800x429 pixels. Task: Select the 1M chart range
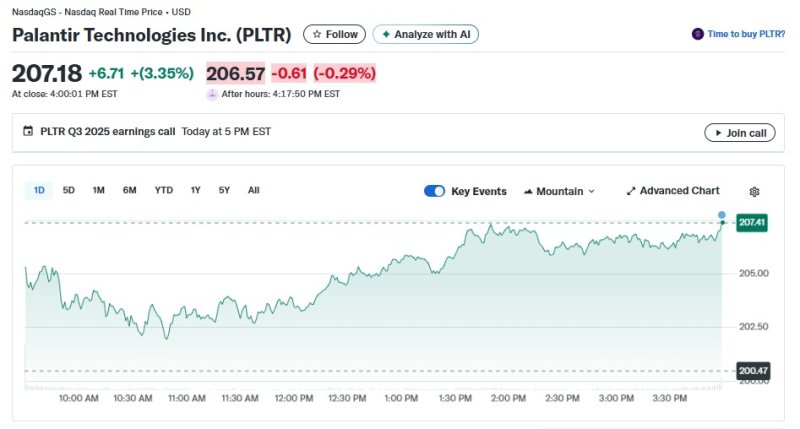coord(99,190)
